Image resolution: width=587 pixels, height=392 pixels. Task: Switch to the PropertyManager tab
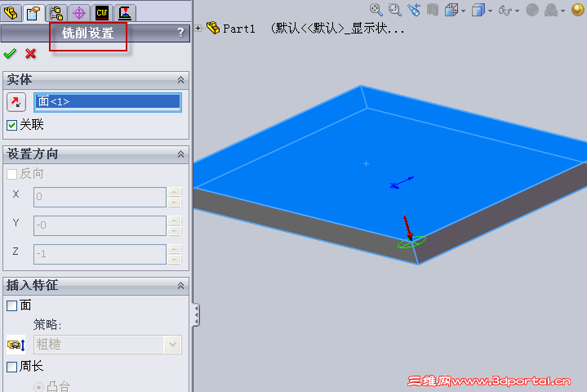point(33,13)
